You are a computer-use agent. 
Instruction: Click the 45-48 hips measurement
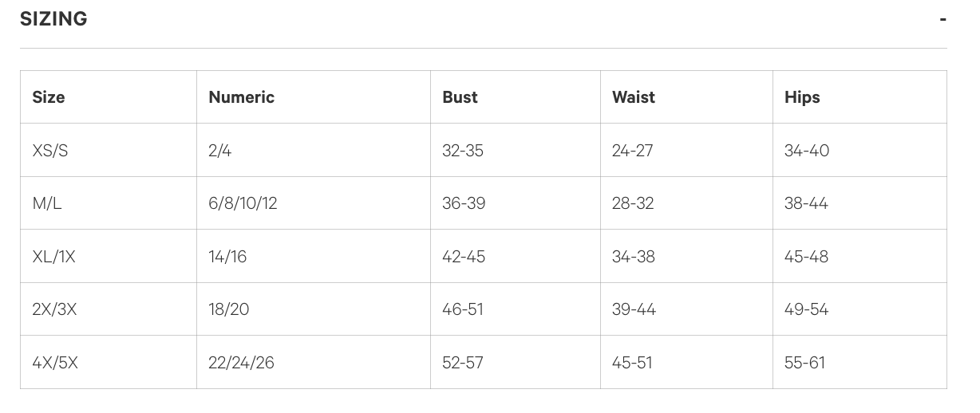pyautogui.click(x=806, y=257)
